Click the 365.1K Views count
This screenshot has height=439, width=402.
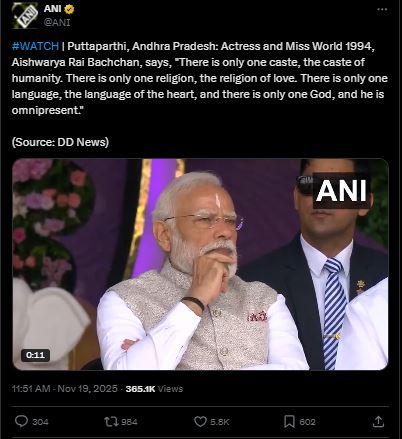pos(154,389)
